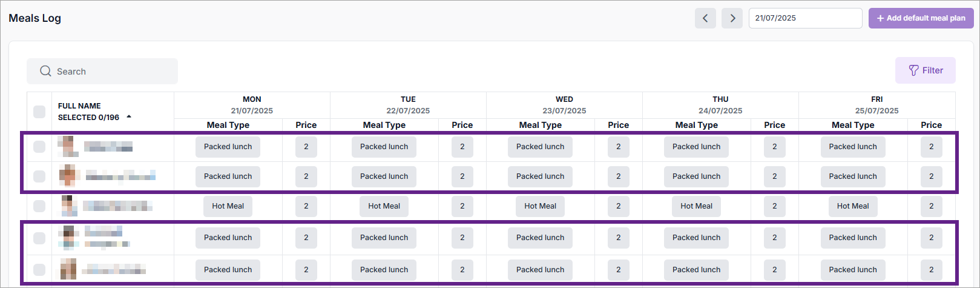The image size is (980, 288).
Task: Toggle the select-all header checkbox
Action: pos(39,112)
